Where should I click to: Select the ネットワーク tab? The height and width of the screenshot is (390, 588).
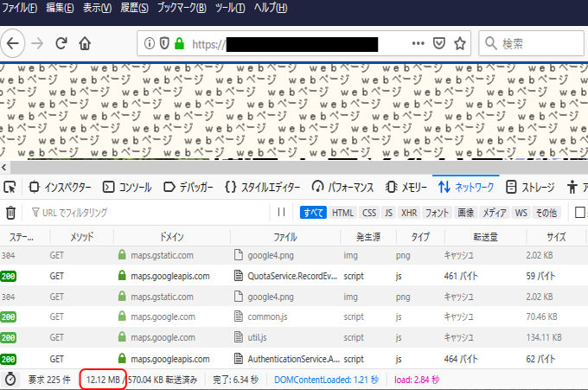(466, 187)
